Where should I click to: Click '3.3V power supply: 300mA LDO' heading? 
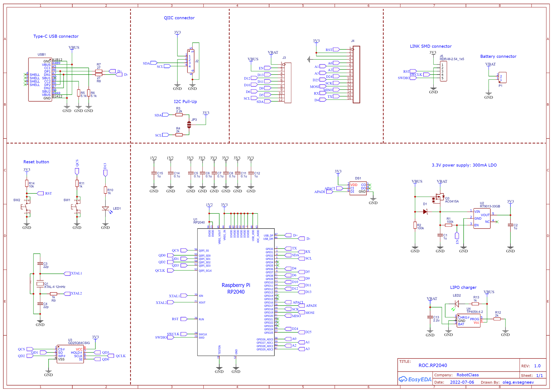464,165
